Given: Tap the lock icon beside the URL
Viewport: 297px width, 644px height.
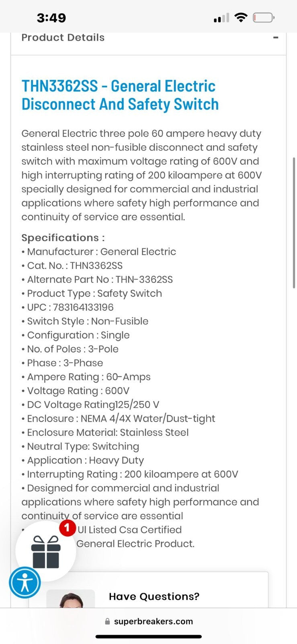Looking at the screenshot, I should tap(107, 621).
